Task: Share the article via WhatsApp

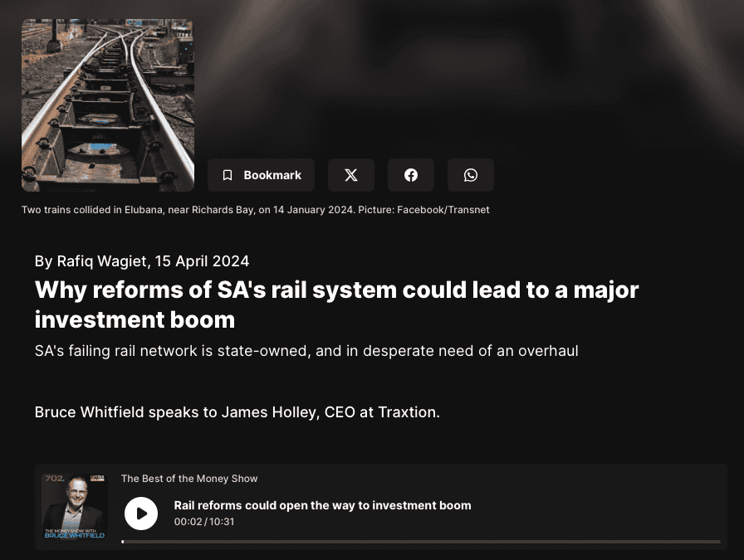Action: coord(471,175)
